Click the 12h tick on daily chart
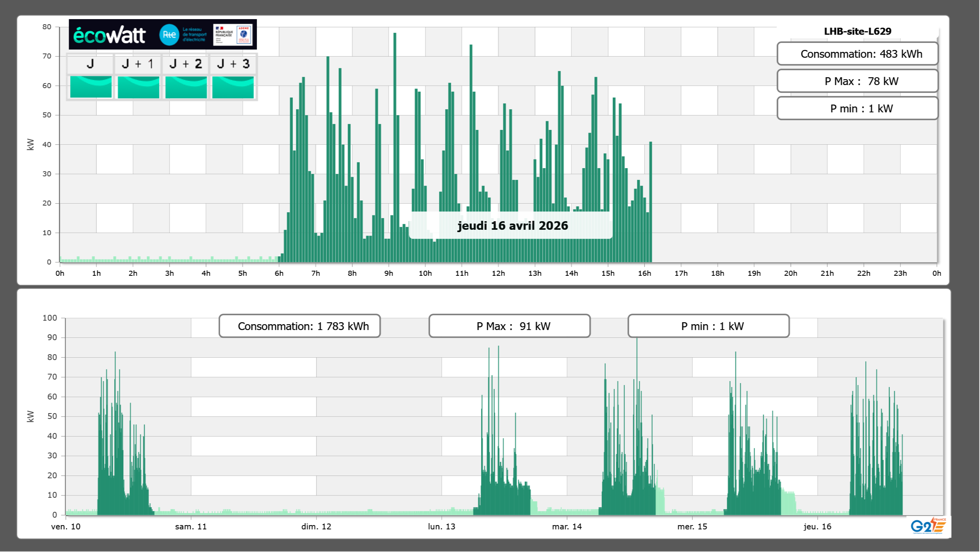Image resolution: width=980 pixels, height=552 pixels. point(498,273)
